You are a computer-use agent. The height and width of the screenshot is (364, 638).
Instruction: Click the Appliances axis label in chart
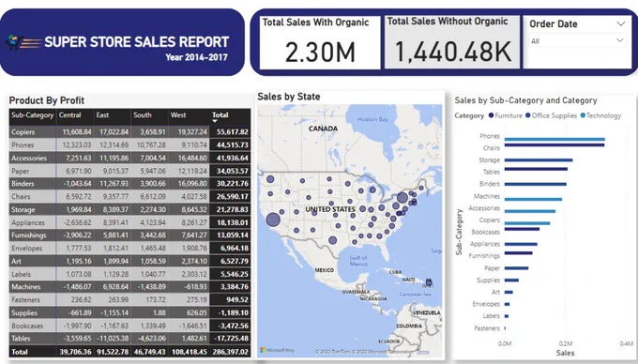click(x=485, y=244)
